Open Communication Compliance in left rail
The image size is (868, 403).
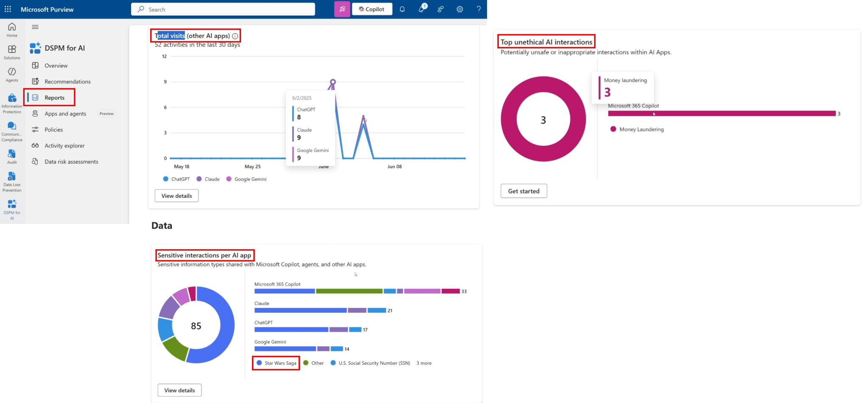pyautogui.click(x=12, y=132)
